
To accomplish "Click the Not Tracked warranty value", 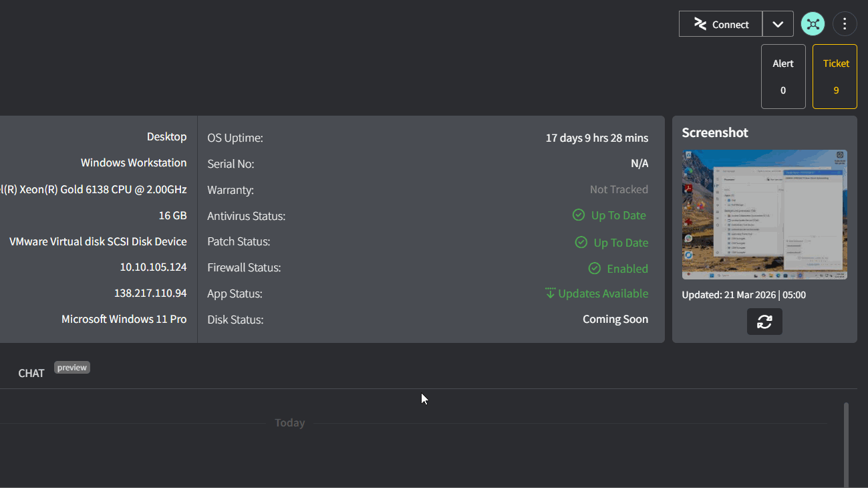I will click(619, 189).
